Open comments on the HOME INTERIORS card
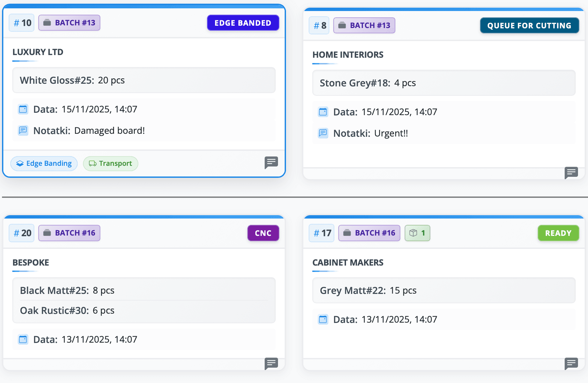The height and width of the screenshot is (383, 588). pyautogui.click(x=571, y=173)
